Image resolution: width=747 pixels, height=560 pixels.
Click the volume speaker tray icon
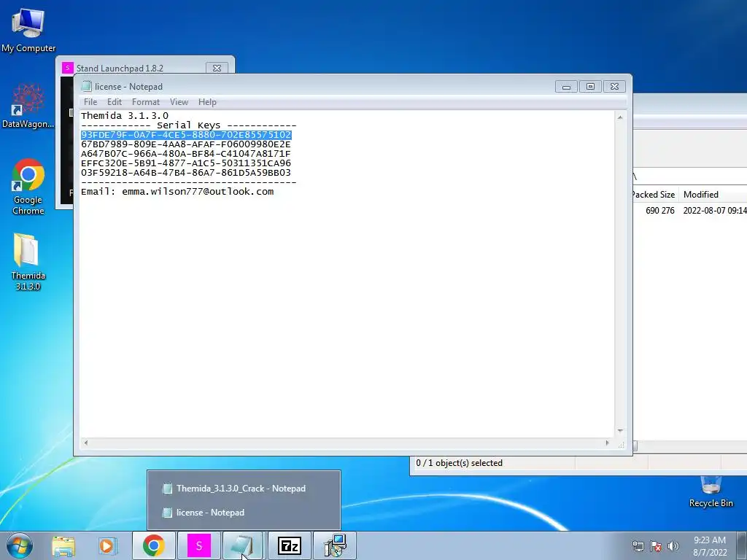673,546
